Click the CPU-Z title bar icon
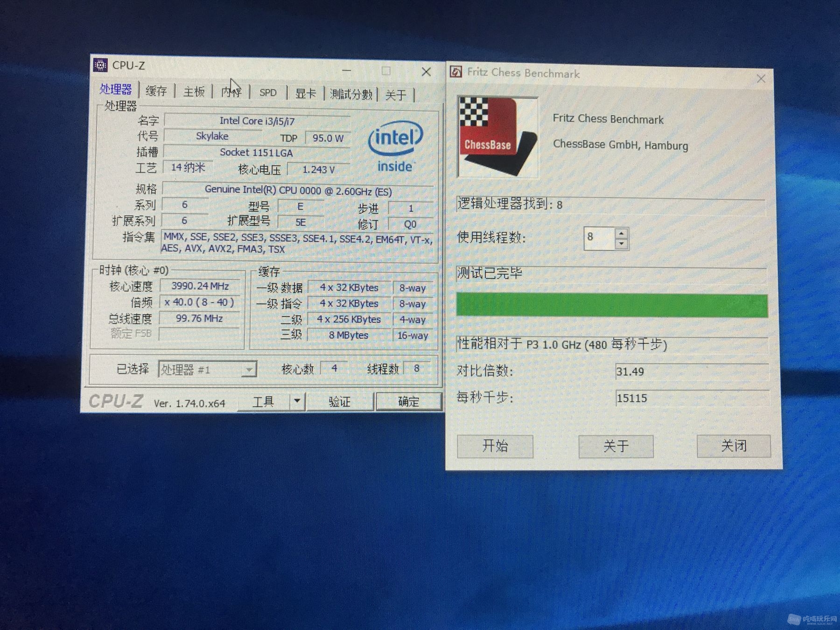 pyautogui.click(x=100, y=65)
